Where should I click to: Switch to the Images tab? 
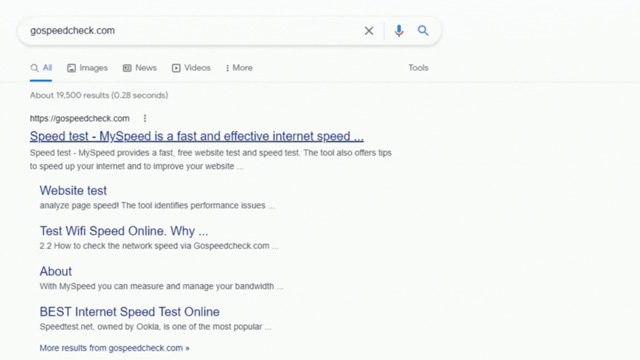(87, 68)
